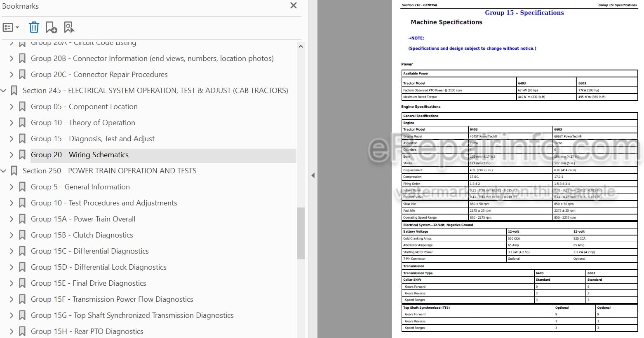The width and height of the screenshot is (644, 338).
Task: Click 'Group 15 - Specifications' page title
Action: tap(524, 13)
